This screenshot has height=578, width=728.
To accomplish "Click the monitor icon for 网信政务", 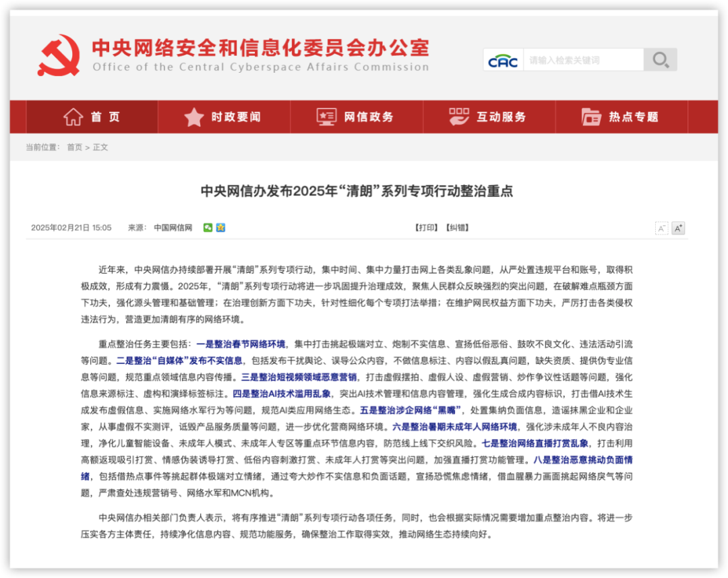I will tap(326, 117).
